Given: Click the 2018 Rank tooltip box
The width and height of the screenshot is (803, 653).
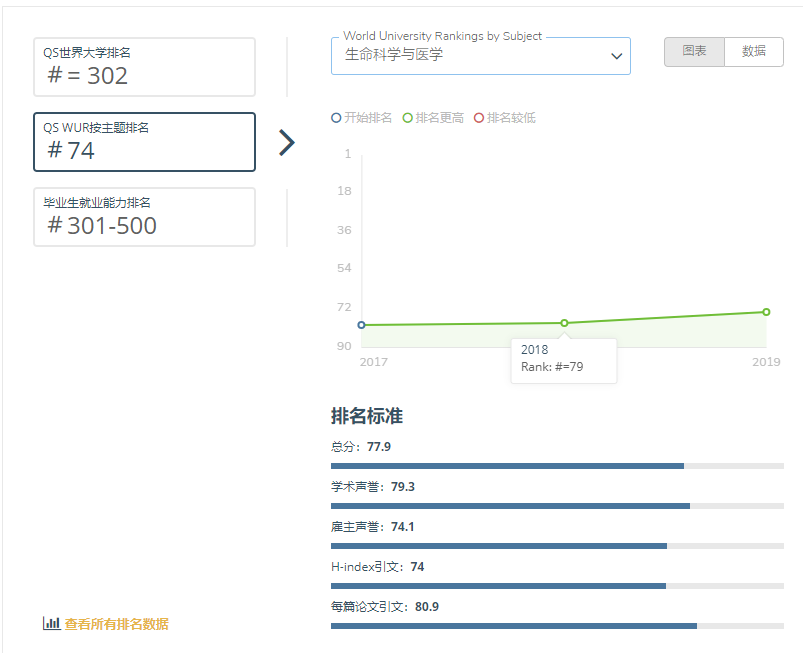Looking at the screenshot, I should (x=563, y=360).
